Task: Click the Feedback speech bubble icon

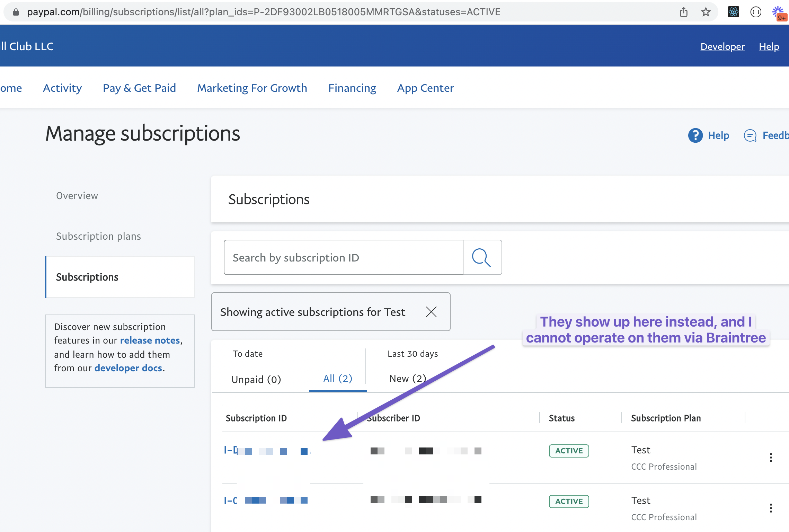Action: tap(750, 136)
